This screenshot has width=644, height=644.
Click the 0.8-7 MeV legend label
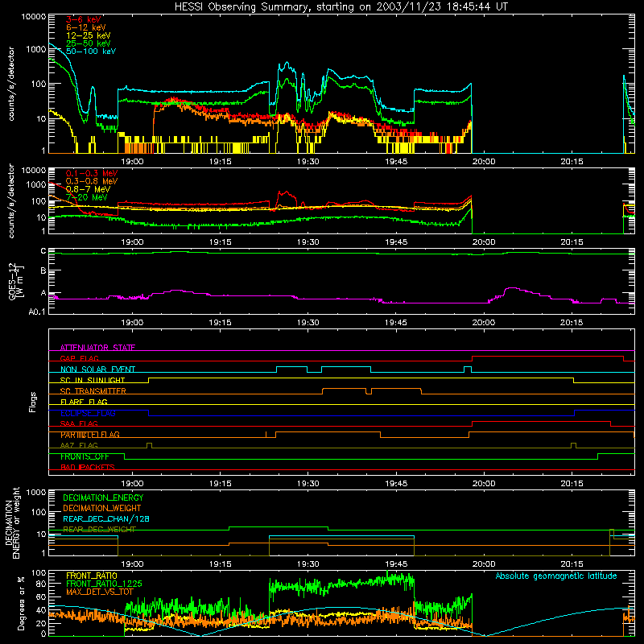pyautogui.click(x=88, y=189)
